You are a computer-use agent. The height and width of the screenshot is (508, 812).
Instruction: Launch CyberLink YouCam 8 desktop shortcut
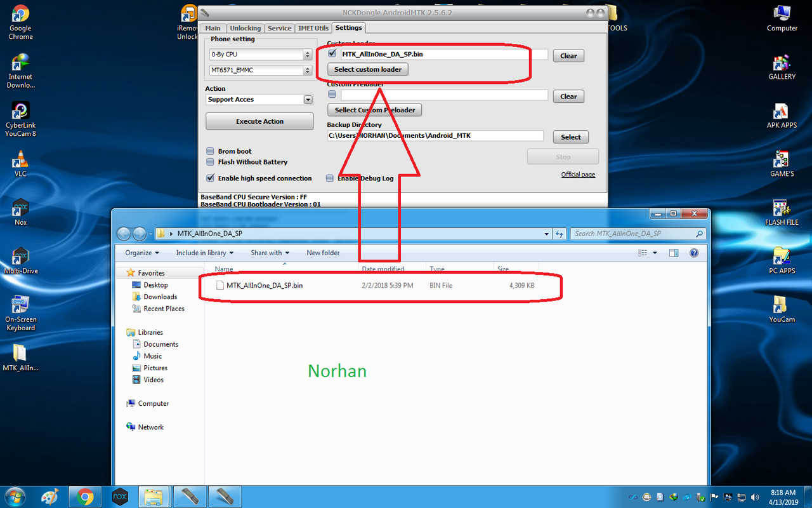tap(20, 119)
